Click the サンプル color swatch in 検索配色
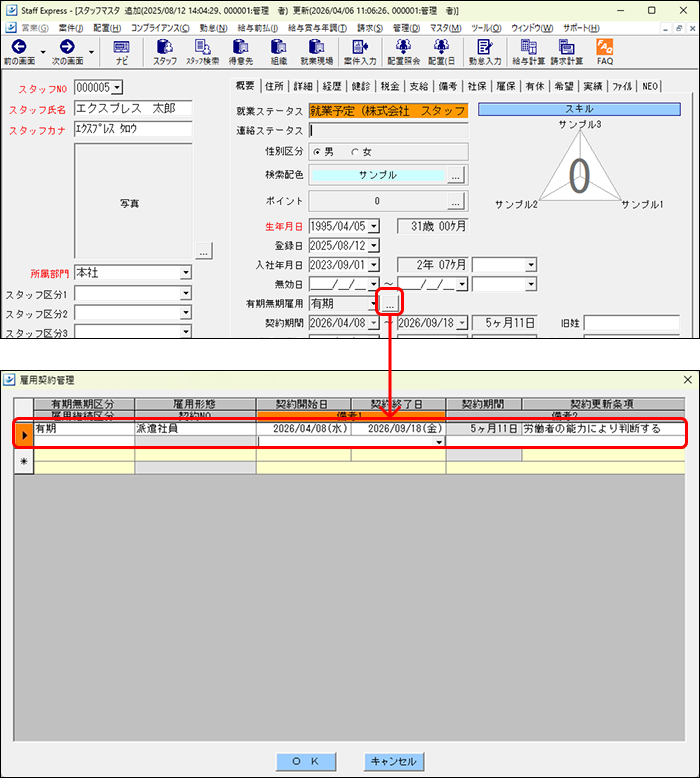700x778 pixels. (378, 175)
